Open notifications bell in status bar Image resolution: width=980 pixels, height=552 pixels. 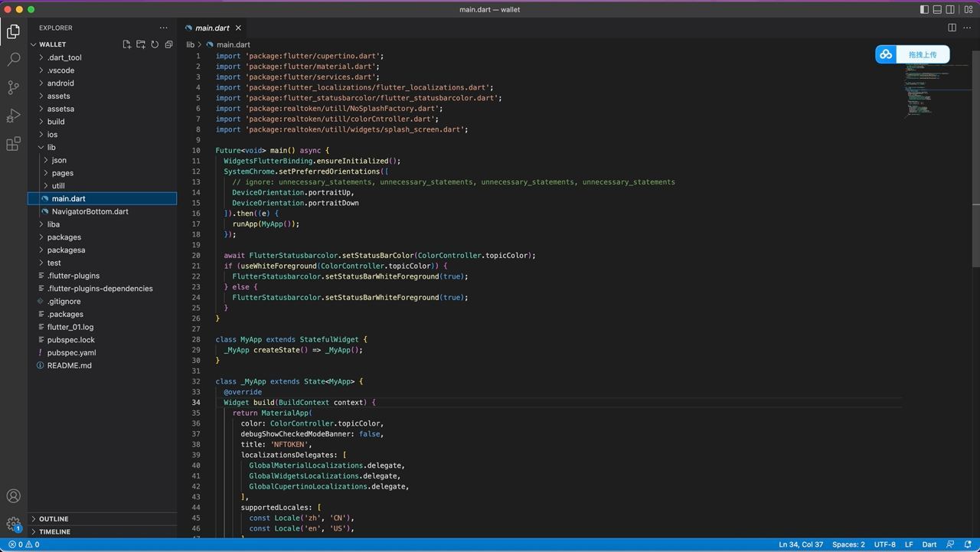967,544
